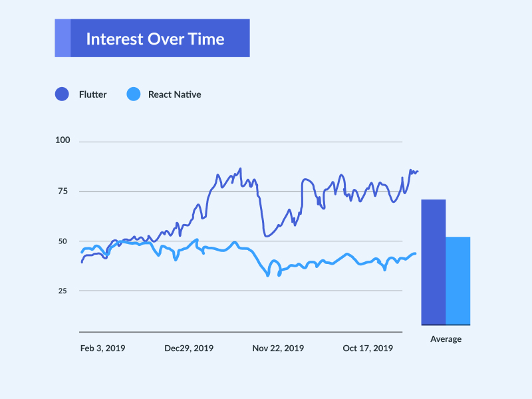The height and width of the screenshot is (399, 532).
Task: Click the light blue React Native average bar
Action: (458, 281)
